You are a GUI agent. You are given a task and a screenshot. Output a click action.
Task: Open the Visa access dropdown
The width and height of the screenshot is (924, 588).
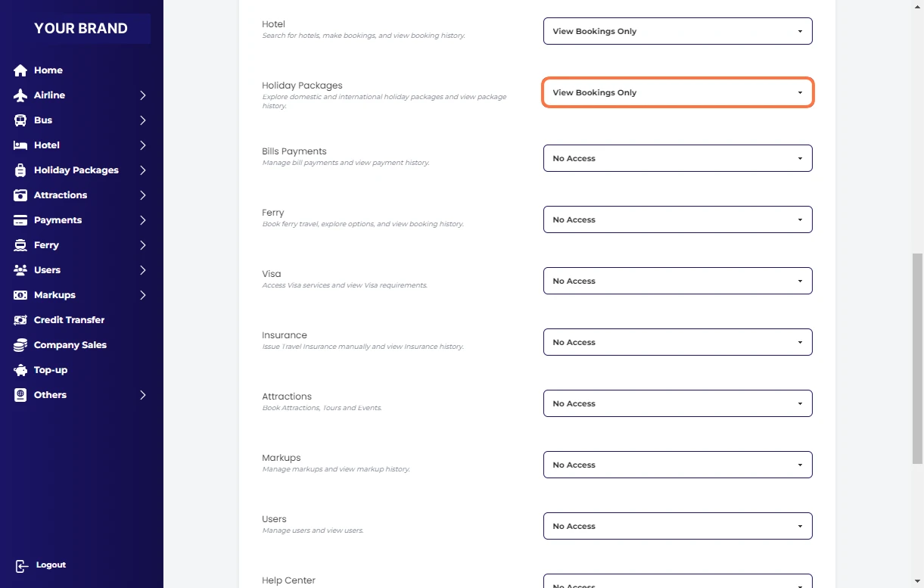677,281
